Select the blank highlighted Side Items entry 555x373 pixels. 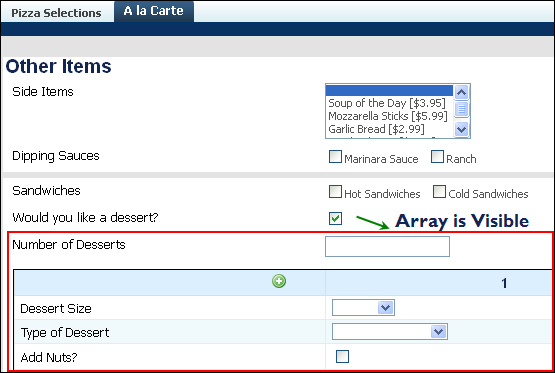point(389,91)
